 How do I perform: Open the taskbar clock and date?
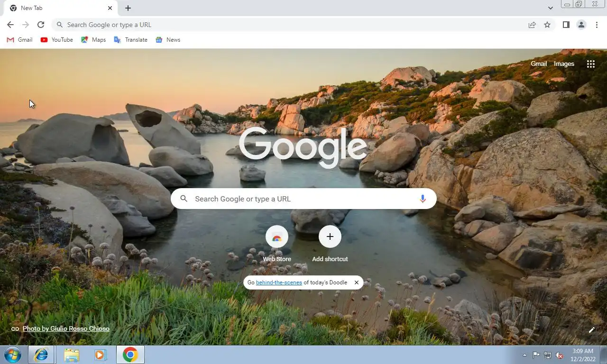click(x=583, y=355)
